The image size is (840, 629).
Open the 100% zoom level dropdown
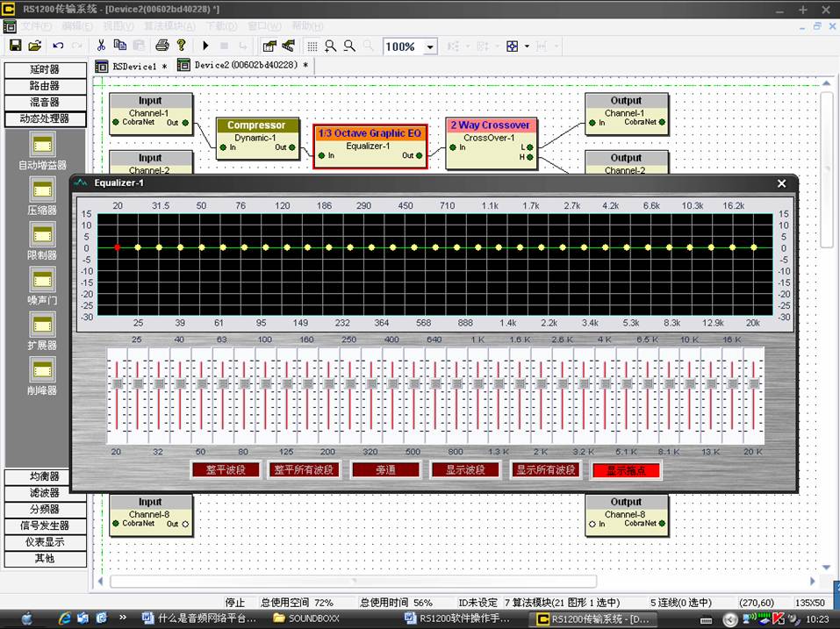[x=430, y=47]
